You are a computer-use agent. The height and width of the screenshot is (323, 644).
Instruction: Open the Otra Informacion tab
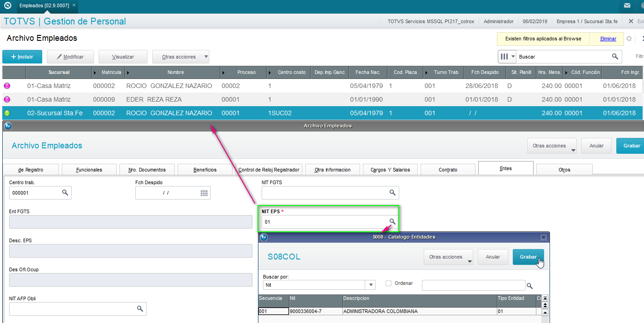pyautogui.click(x=333, y=170)
